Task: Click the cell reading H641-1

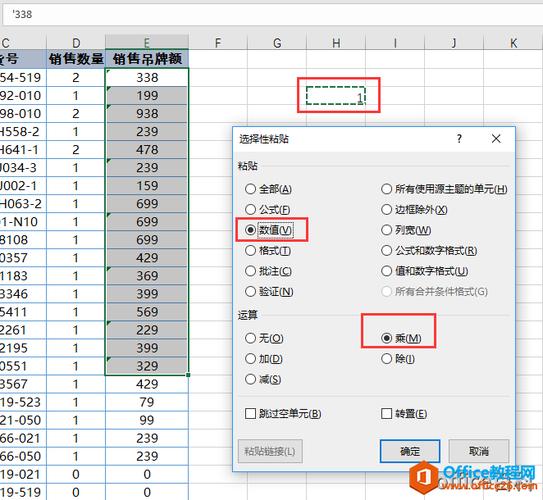Action: [x=23, y=150]
